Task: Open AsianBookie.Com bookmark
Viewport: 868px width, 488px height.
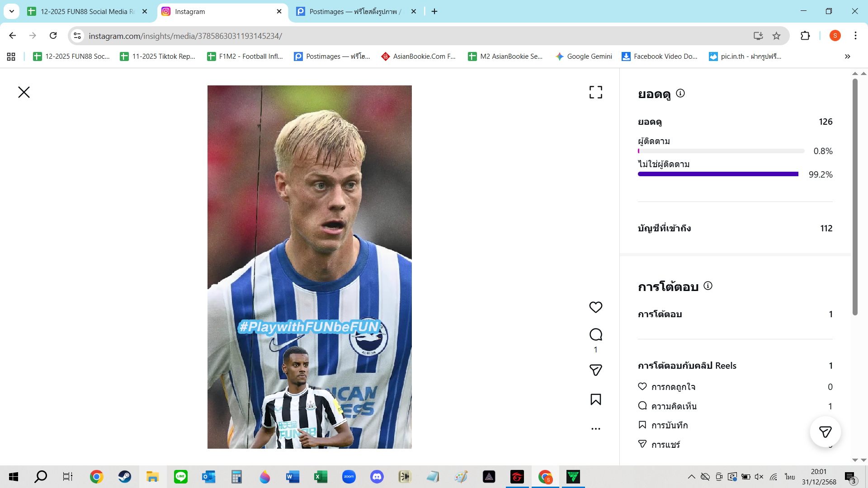Action: [419, 56]
